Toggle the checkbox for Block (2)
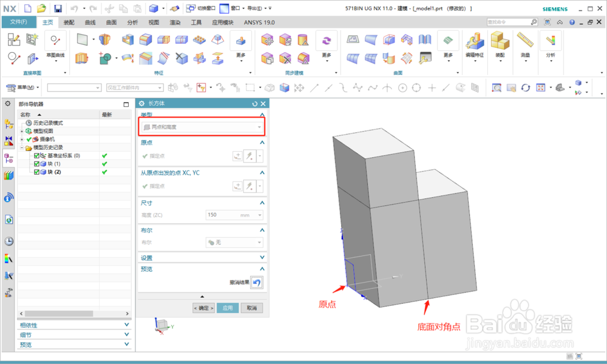The width and height of the screenshot is (607, 364). [x=37, y=172]
